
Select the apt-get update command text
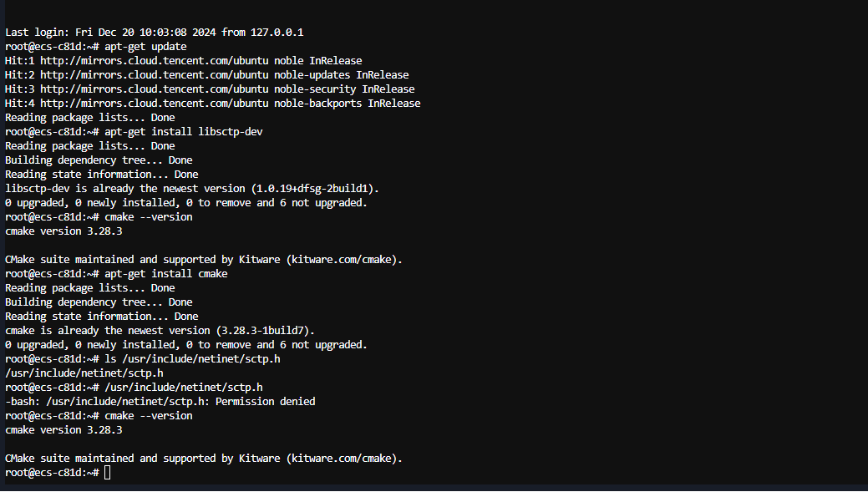(145, 47)
